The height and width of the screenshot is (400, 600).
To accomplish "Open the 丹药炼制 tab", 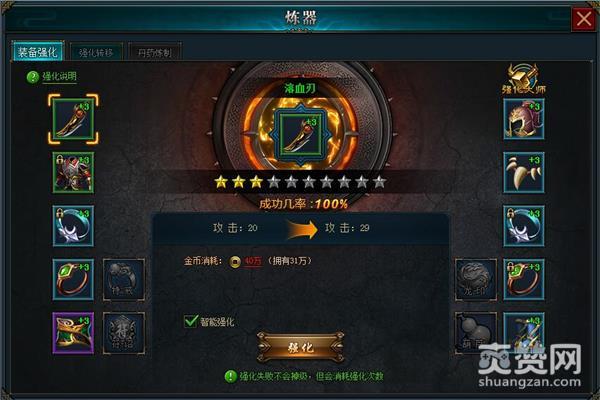I will coord(155,52).
